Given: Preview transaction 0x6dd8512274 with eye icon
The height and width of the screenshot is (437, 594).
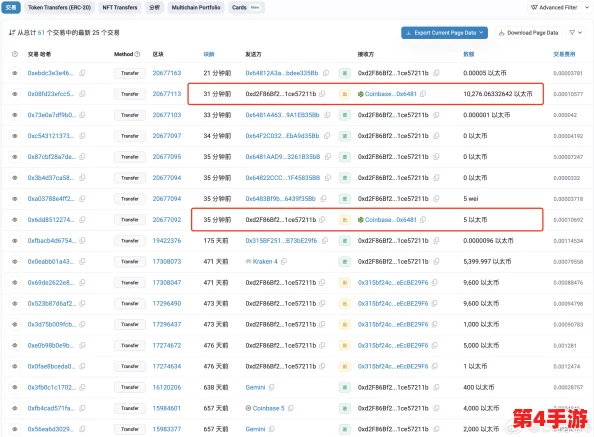Looking at the screenshot, I should tap(15, 220).
